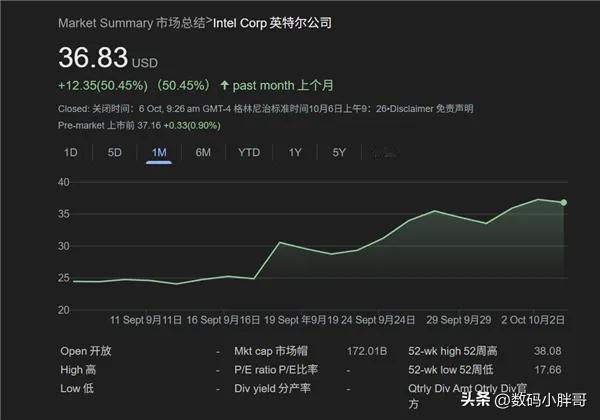Open the Disclaimer link

[x=431, y=109]
